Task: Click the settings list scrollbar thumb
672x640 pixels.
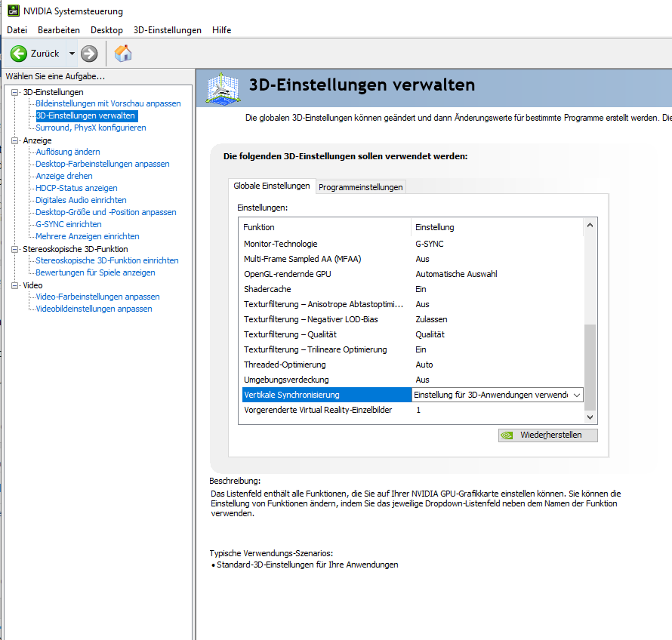Action: coord(590,367)
